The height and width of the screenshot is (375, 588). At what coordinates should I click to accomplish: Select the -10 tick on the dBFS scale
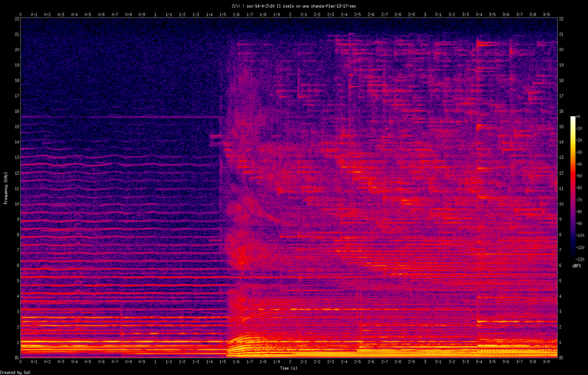pos(579,128)
